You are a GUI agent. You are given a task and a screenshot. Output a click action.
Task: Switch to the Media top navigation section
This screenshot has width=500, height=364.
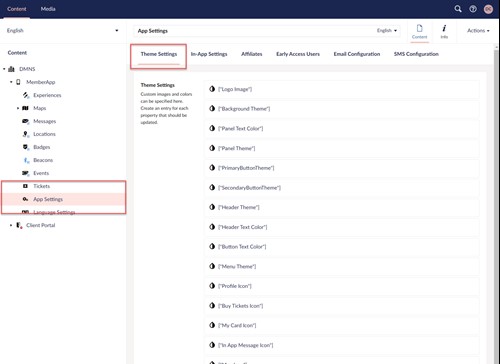48,9
